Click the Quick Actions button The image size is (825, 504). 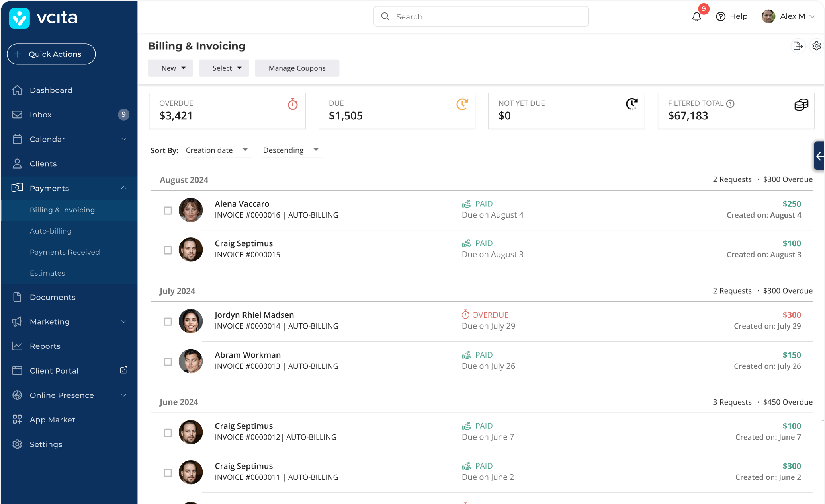(x=51, y=54)
